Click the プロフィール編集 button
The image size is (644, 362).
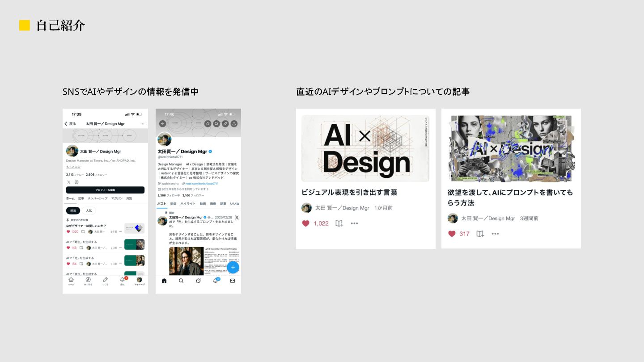(x=105, y=190)
